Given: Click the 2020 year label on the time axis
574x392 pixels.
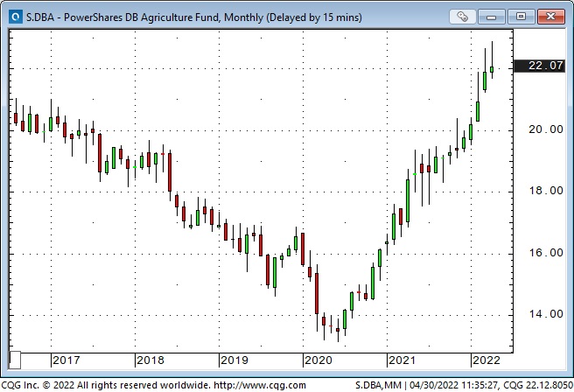Looking at the screenshot, I should pyautogui.click(x=318, y=360).
